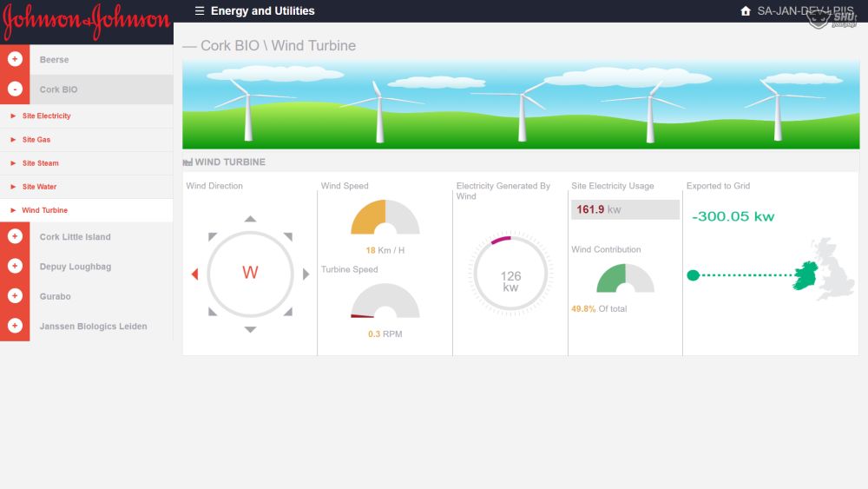Click the Turbine Speed gauge
The image size is (868, 489).
tap(385, 301)
